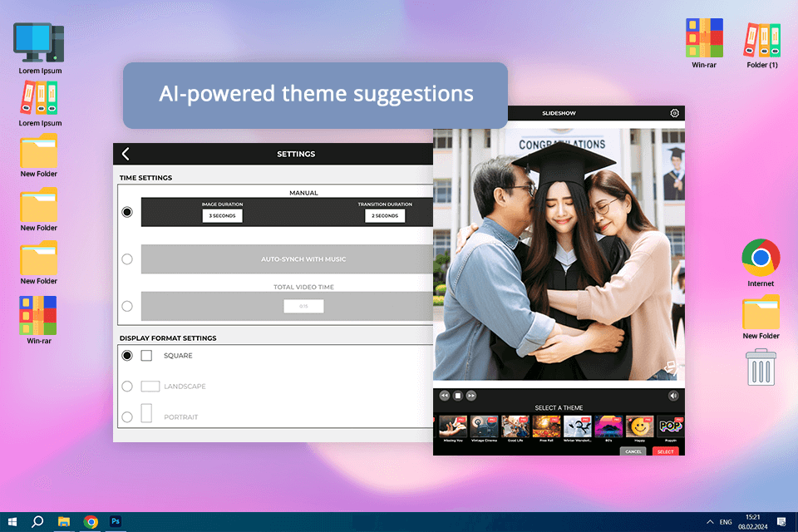Choose the Missing You theme thumbnail

pyautogui.click(x=453, y=426)
